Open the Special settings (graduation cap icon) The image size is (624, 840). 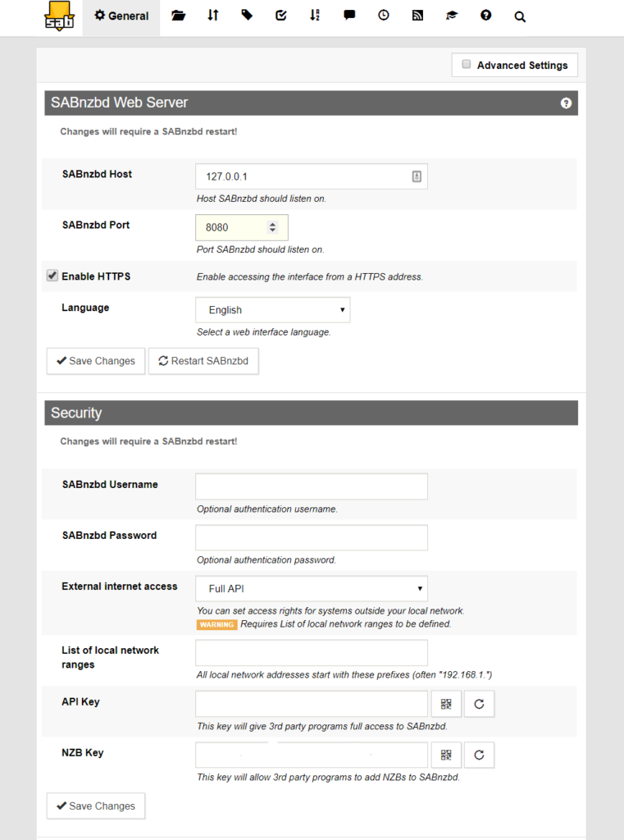click(452, 16)
